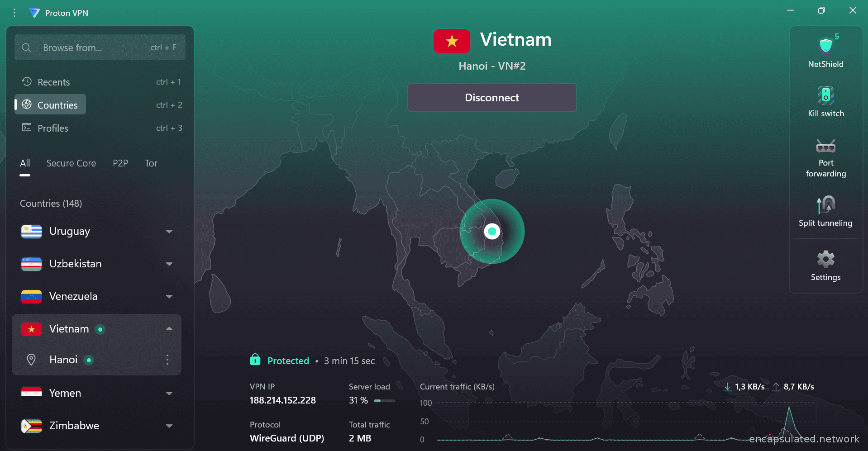Click the Countries globe icon
Image resolution: width=868 pixels, height=451 pixels.
[x=27, y=104]
